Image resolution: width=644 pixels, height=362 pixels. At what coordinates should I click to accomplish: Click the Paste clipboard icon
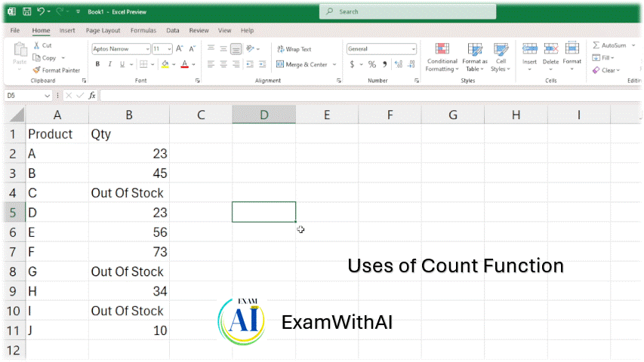point(20,50)
